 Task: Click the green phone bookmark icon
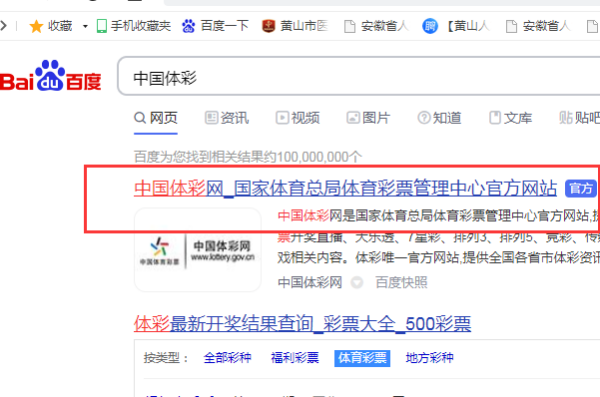tap(102, 26)
